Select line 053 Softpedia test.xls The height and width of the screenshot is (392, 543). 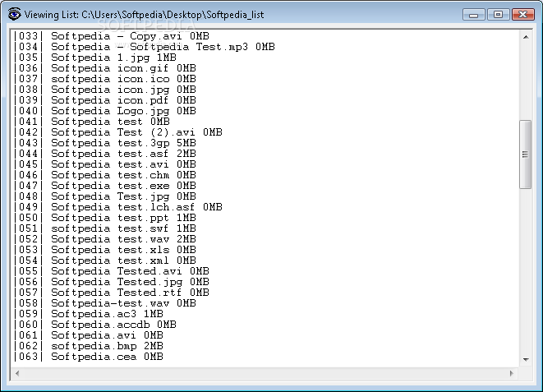(x=105, y=250)
